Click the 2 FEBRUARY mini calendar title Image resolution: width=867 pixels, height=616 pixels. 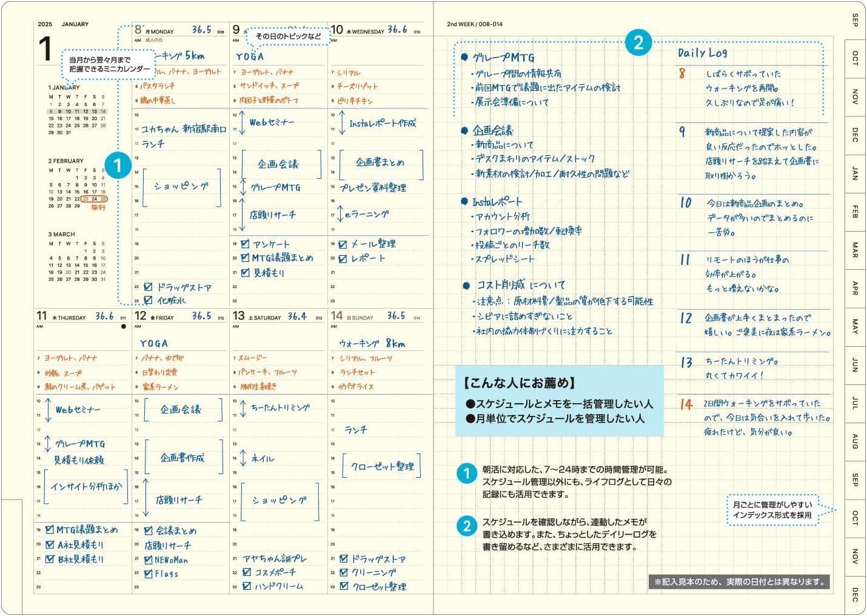[66, 161]
